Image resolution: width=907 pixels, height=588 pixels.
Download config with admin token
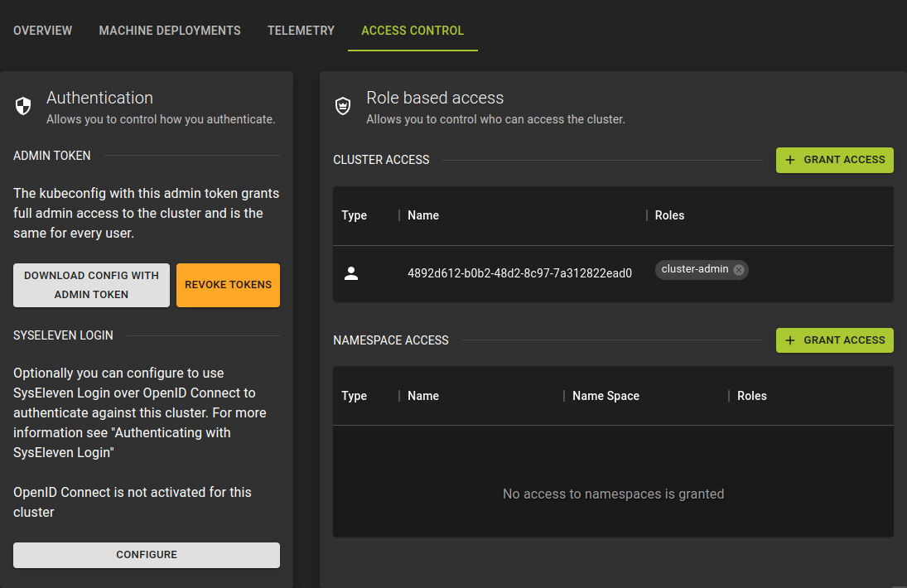[91, 285]
